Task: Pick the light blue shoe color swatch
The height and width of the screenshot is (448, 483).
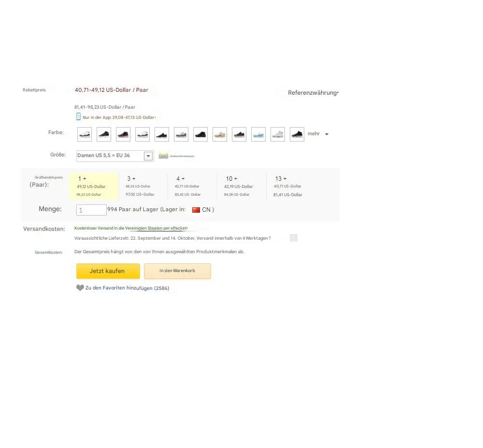Action: tap(258, 134)
